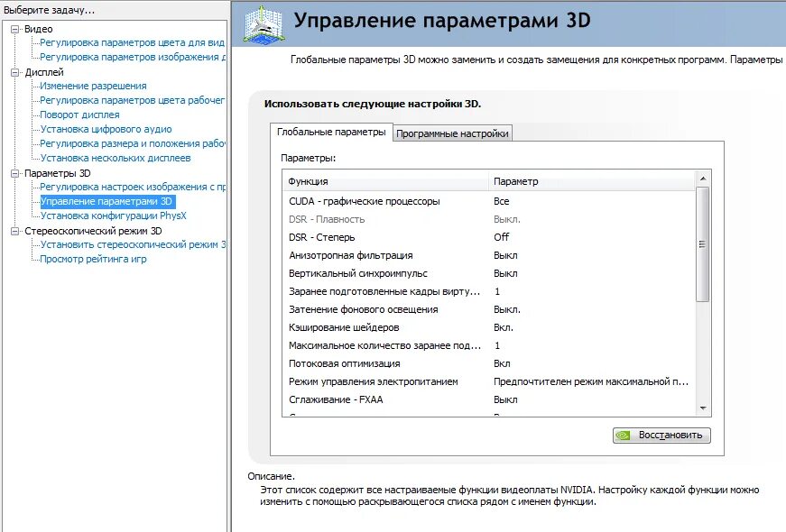Select Управление параметрами 3D tree item
The height and width of the screenshot is (532, 786).
coord(107,201)
